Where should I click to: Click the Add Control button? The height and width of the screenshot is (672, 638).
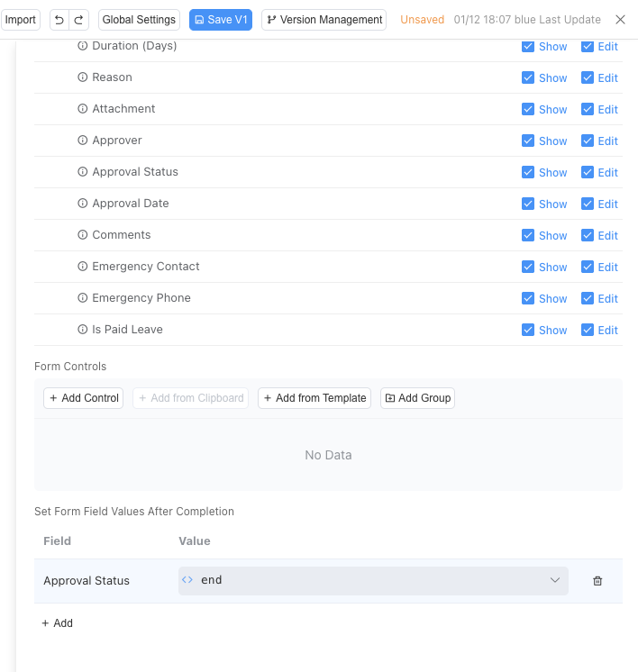[x=84, y=398]
